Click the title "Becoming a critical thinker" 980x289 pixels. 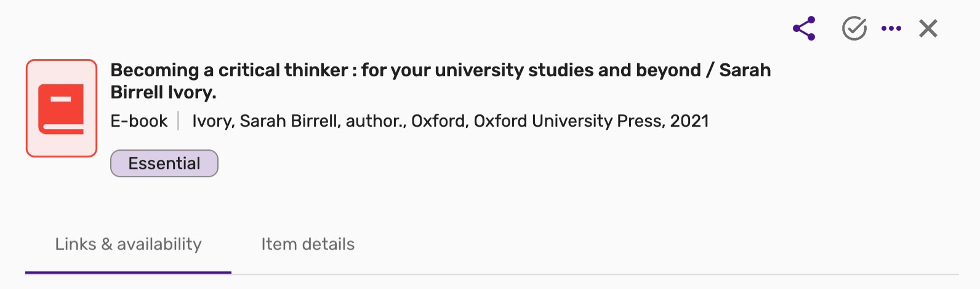click(x=229, y=70)
